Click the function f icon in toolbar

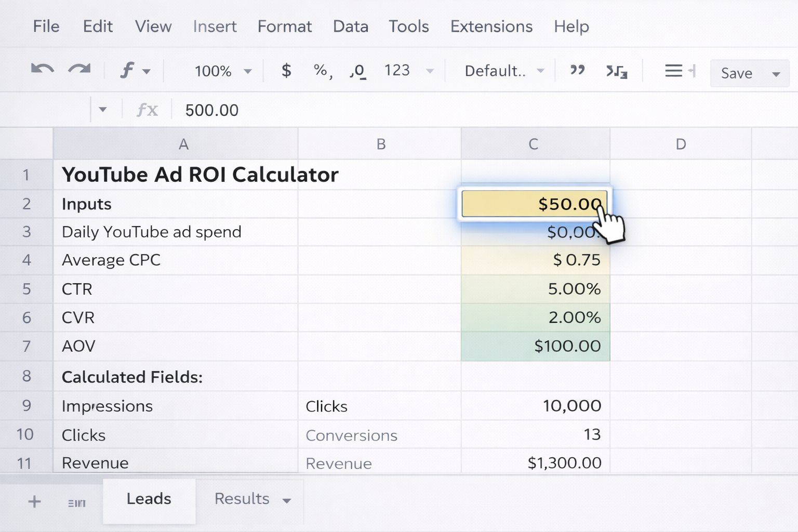pyautogui.click(x=127, y=70)
